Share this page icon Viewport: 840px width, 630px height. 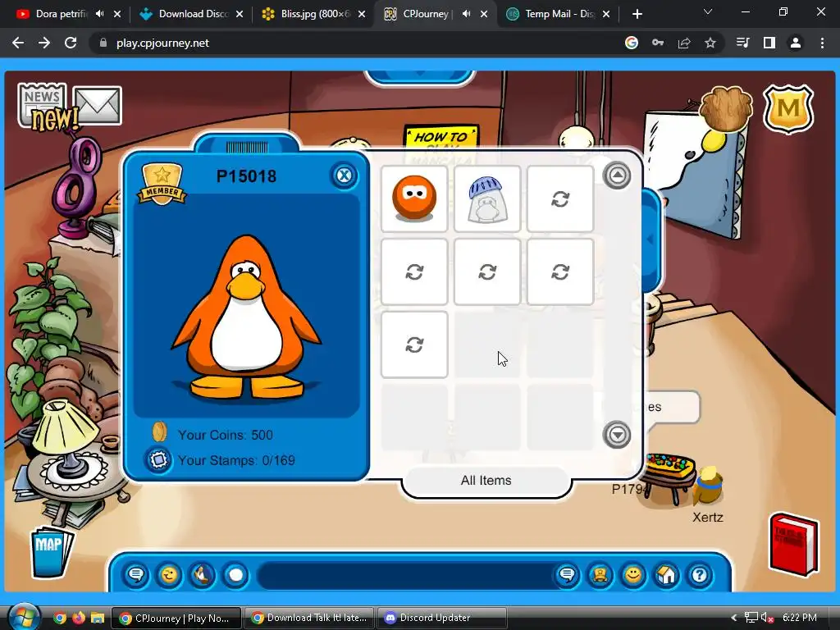coord(684,43)
